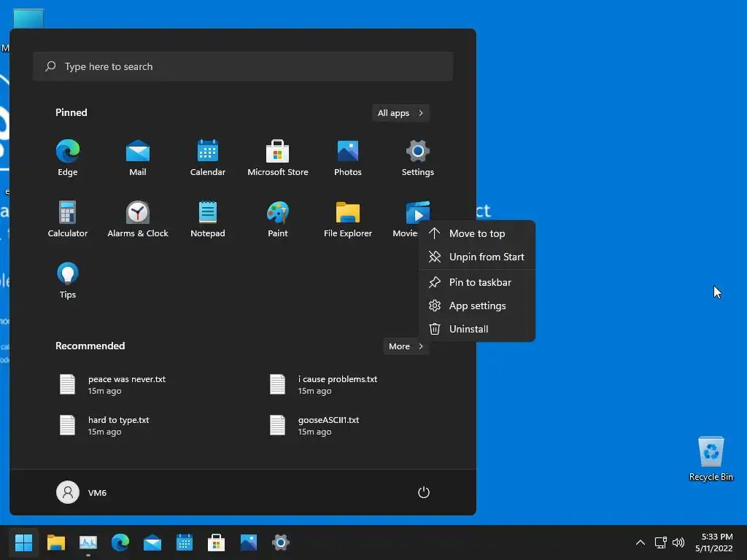Image resolution: width=747 pixels, height=560 pixels.
Task: Open Settings from pinned apps
Action: (x=418, y=158)
